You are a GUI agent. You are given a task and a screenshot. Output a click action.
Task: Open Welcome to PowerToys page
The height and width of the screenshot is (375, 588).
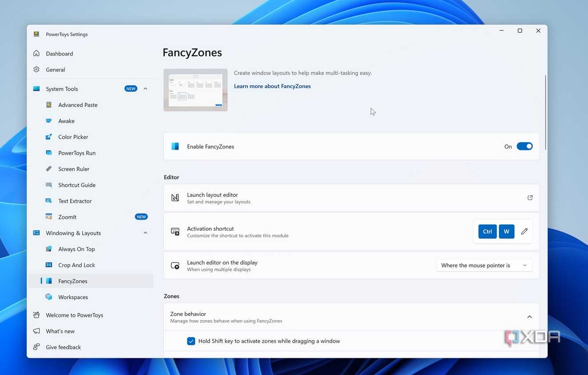(x=74, y=315)
